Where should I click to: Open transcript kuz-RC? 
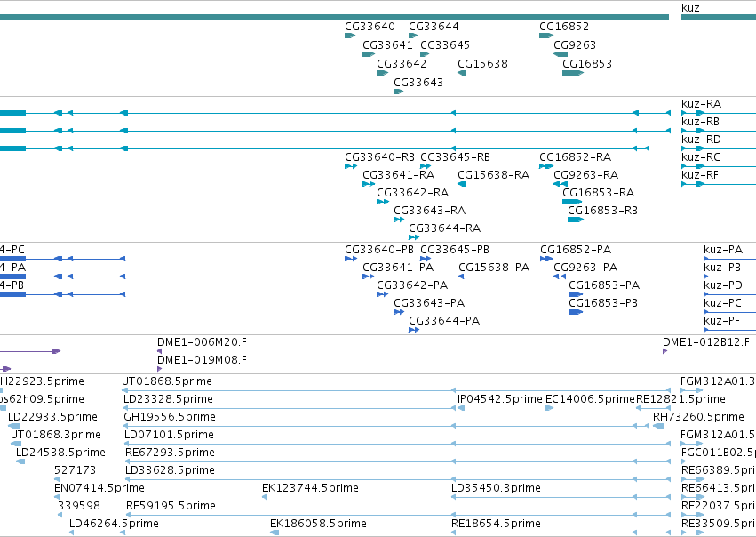(x=701, y=157)
